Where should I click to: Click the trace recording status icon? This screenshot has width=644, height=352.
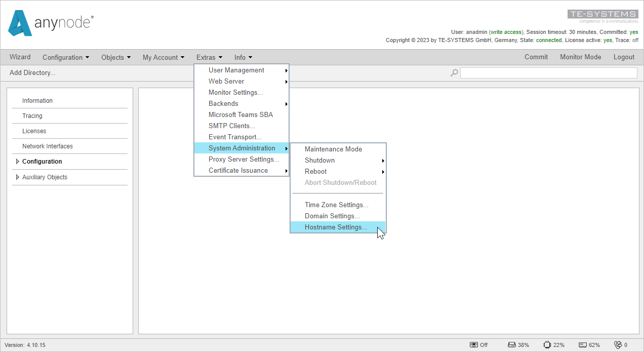473,344
